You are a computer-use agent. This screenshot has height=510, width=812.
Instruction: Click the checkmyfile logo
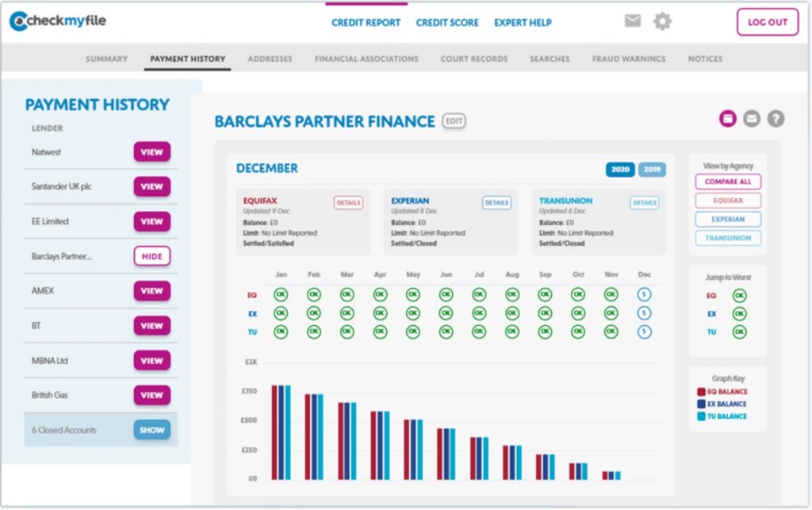point(57,21)
